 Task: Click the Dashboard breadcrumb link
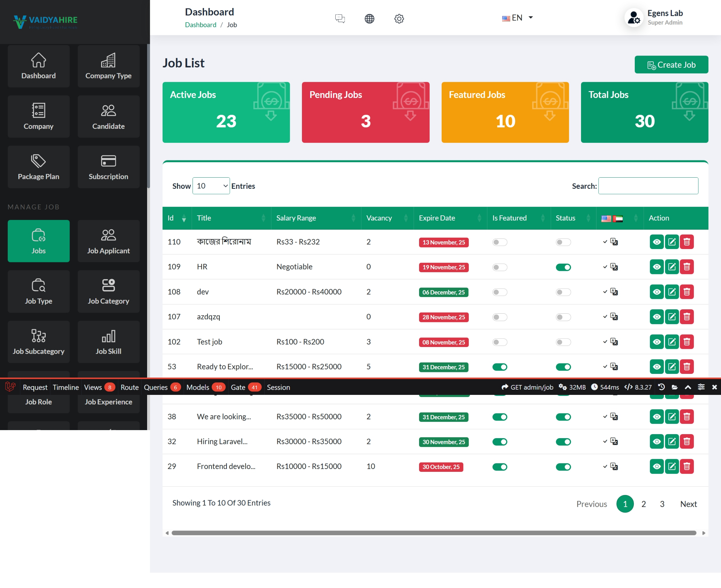pyautogui.click(x=200, y=25)
